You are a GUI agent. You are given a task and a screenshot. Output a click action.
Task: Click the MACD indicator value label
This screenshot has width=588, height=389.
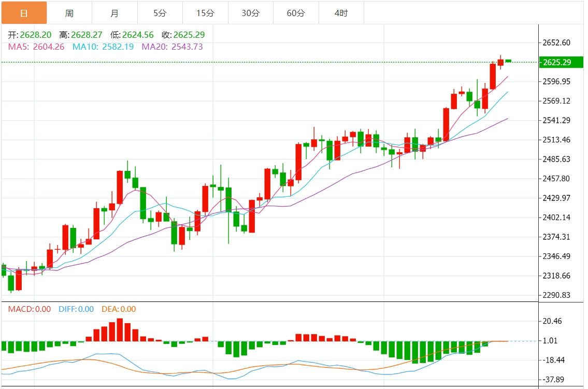coord(30,309)
